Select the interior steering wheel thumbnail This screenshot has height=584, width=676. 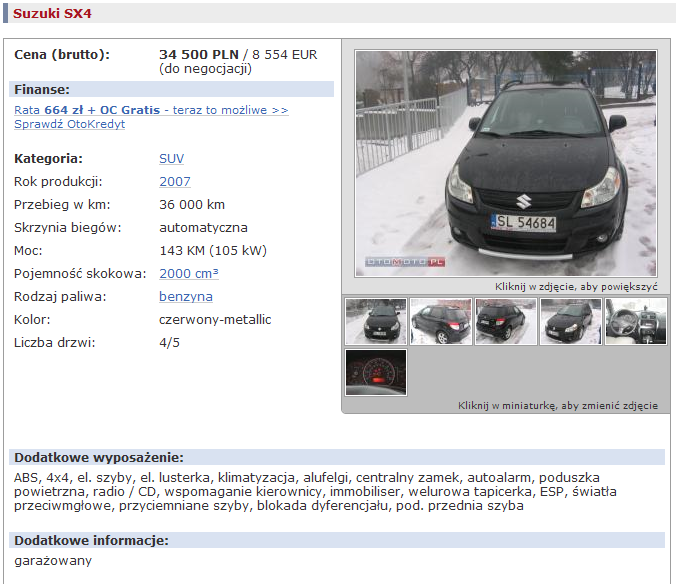pos(636,322)
